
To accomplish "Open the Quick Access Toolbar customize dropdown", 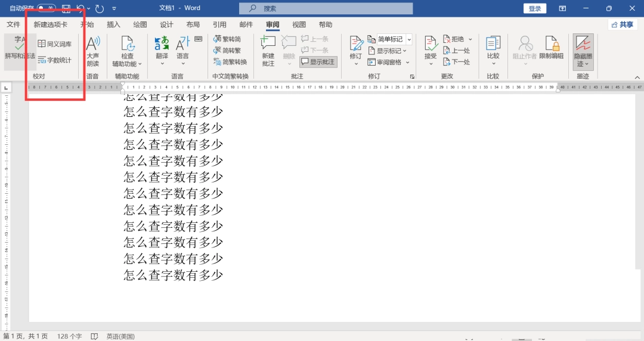I will click(114, 8).
